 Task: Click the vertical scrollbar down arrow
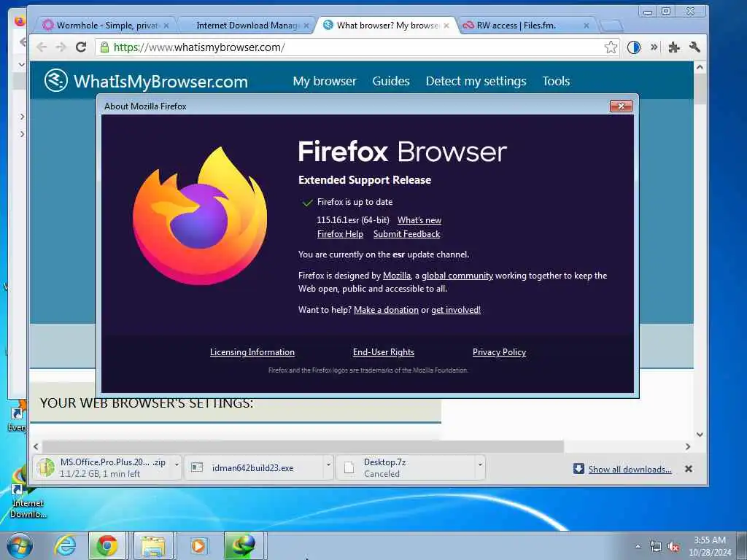700,435
